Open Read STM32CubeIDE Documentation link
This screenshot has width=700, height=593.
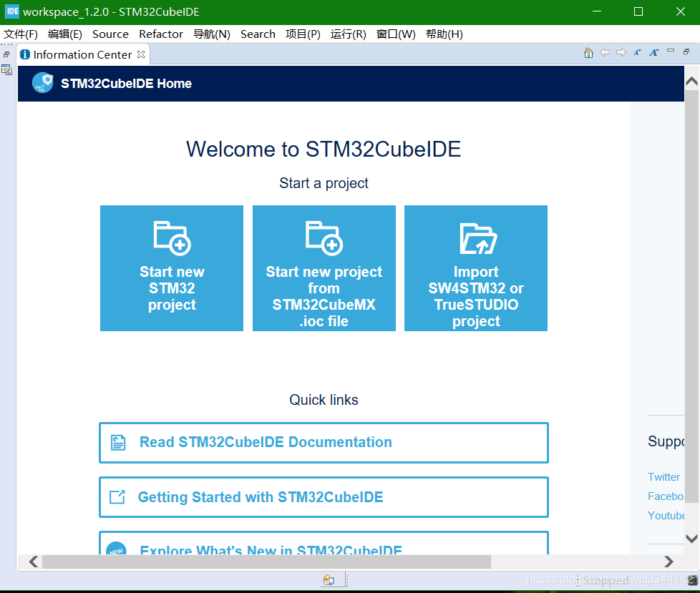coord(324,443)
